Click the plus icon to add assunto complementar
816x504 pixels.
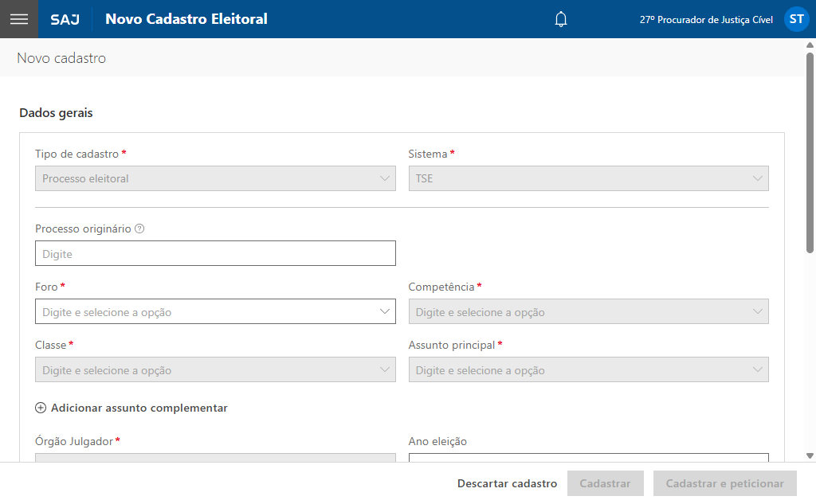41,408
